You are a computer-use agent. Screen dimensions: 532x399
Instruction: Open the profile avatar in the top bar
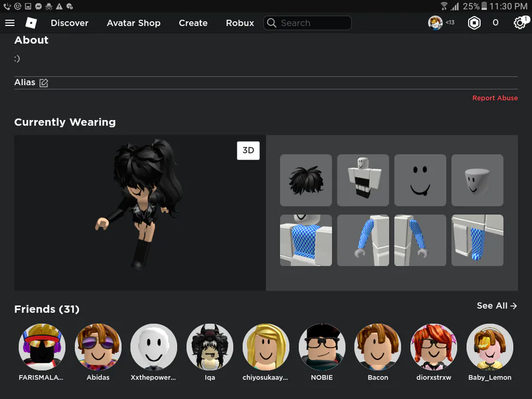coord(435,22)
